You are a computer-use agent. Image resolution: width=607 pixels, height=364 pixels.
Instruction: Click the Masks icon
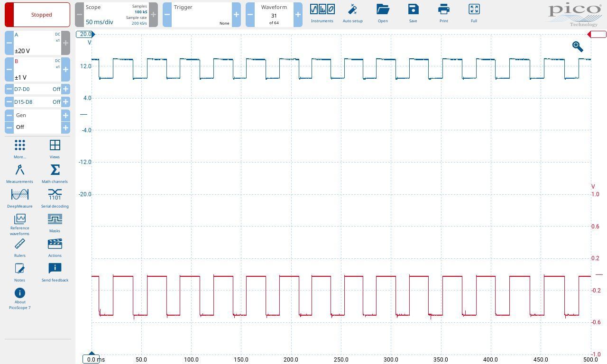[x=55, y=223]
